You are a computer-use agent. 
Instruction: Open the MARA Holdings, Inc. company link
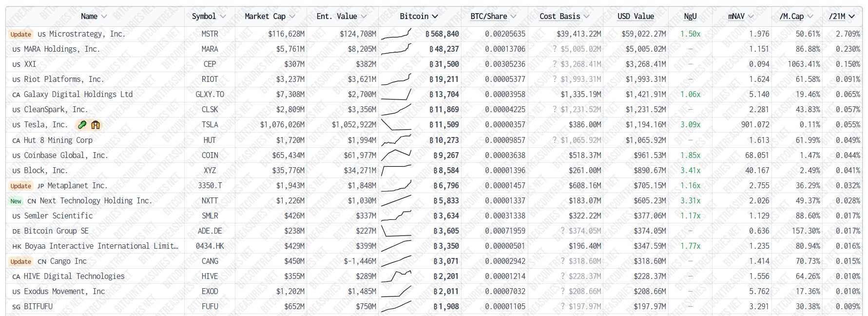(62, 49)
